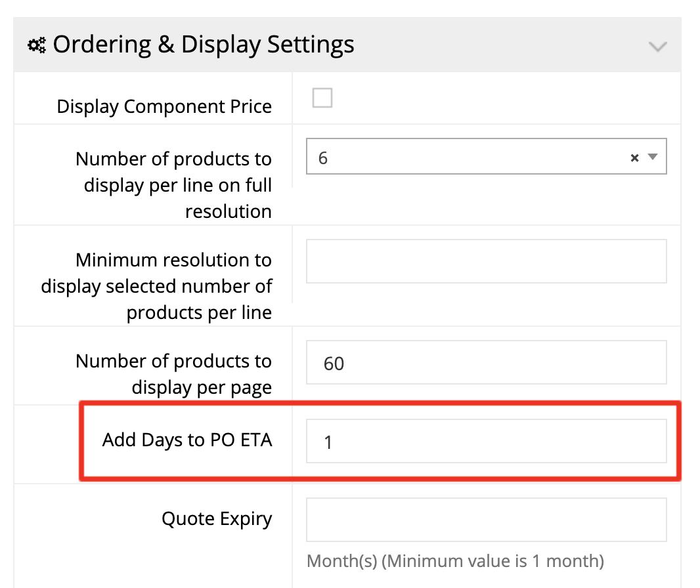Click the products-per-line dropdown arrow

[653, 157]
